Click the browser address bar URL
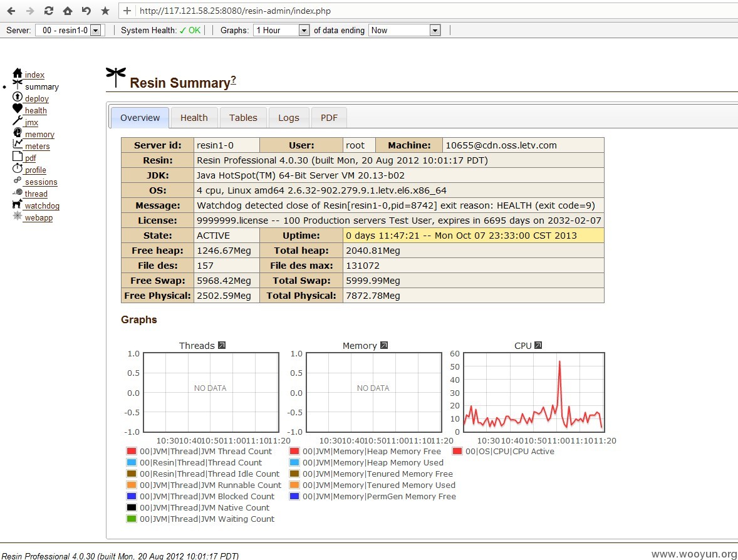This screenshot has height=560, width=738. click(x=236, y=11)
